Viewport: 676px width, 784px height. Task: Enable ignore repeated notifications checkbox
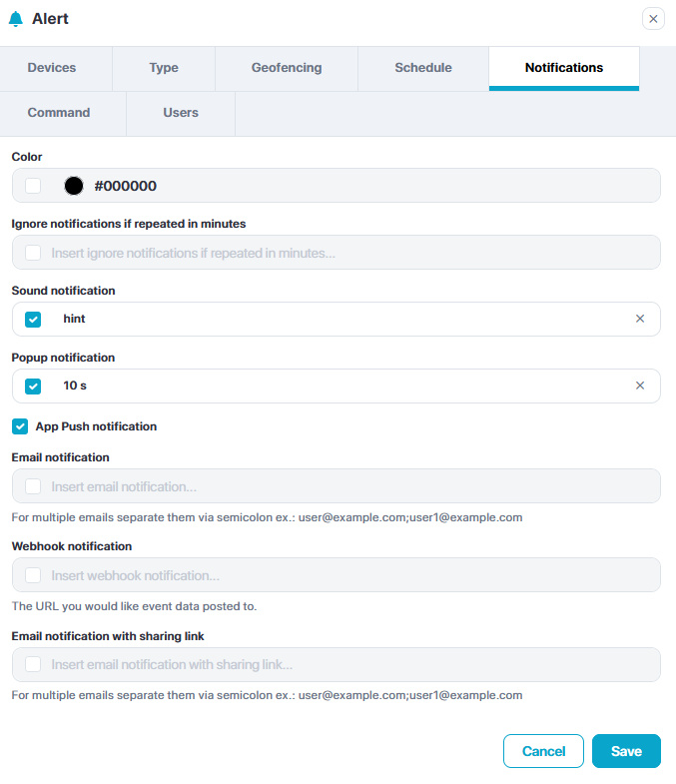[x=34, y=253]
